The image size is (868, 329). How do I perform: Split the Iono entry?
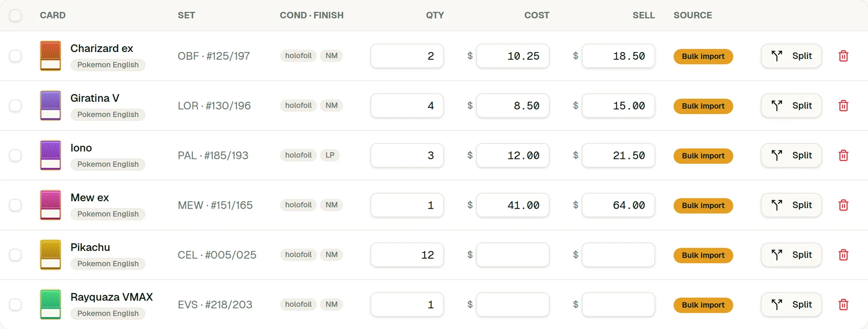pos(791,155)
